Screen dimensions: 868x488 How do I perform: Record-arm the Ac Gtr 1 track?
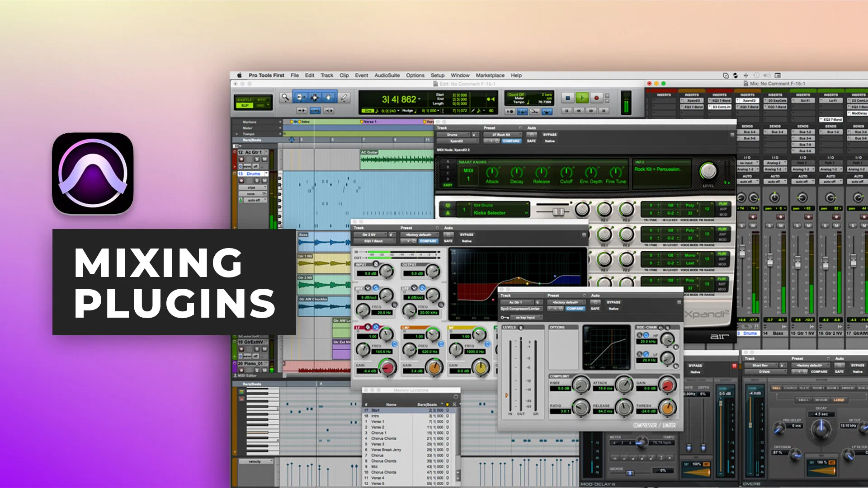pos(241,159)
